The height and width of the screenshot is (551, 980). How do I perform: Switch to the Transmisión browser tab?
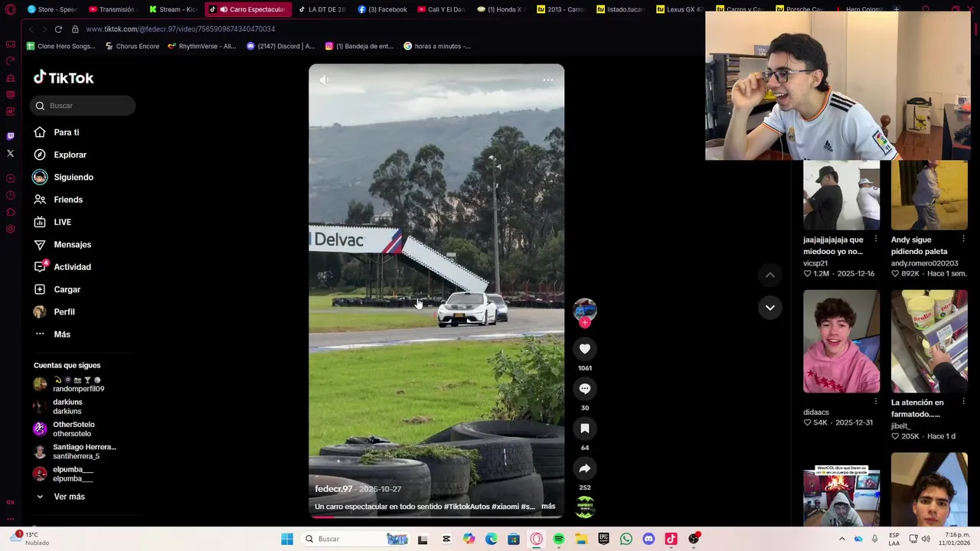(x=112, y=9)
